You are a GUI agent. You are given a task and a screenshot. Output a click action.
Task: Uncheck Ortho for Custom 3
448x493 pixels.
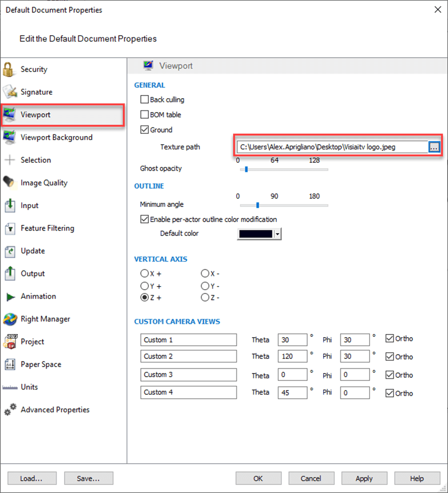pyautogui.click(x=389, y=375)
